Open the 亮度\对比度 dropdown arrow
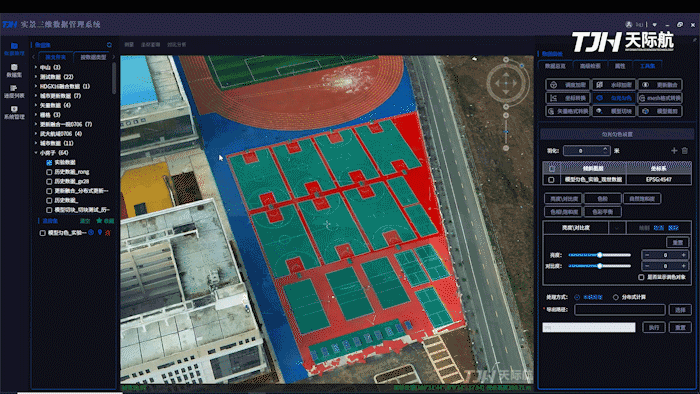The height and width of the screenshot is (394, 700). click(617, 228)
